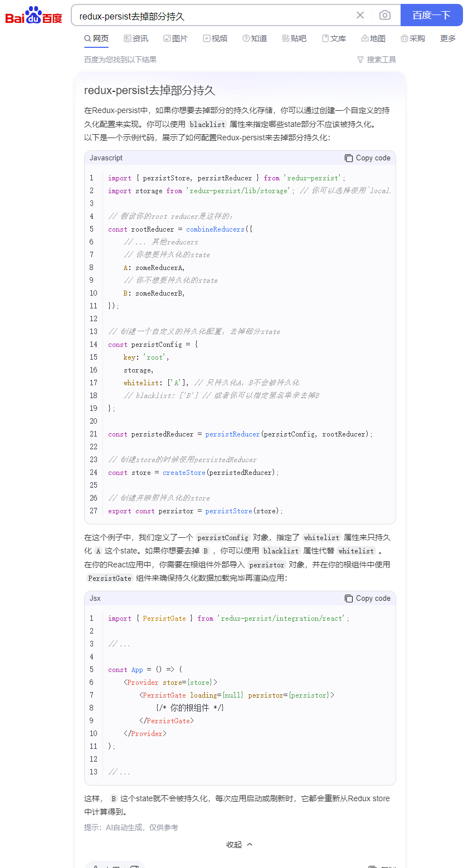Open 知道 Q&A search section

pyautogui.click(x=254, y=38)
